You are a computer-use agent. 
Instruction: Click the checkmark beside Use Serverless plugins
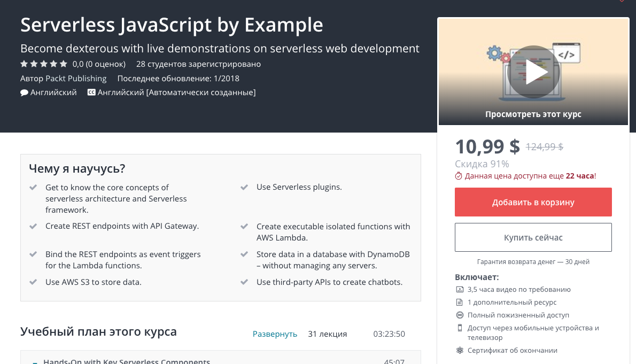pyautogui.click(x=244, y=188)
